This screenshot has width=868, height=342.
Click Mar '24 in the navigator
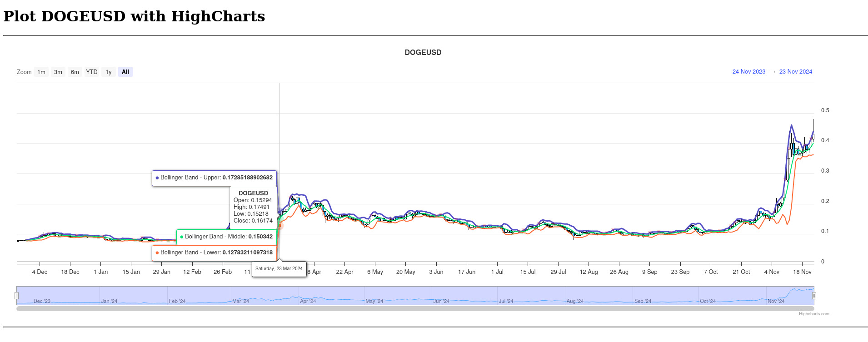[240, 301]
